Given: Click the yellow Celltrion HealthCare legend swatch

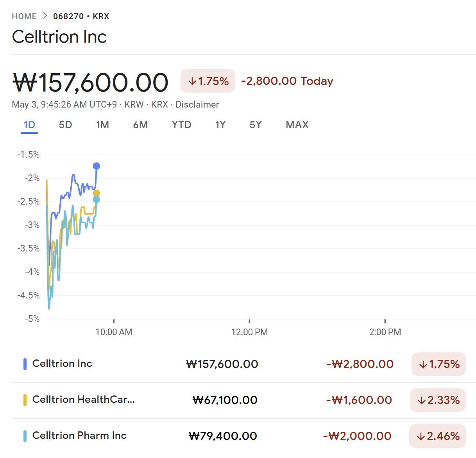Looking at the screenshot, I should tap(25, 400).
